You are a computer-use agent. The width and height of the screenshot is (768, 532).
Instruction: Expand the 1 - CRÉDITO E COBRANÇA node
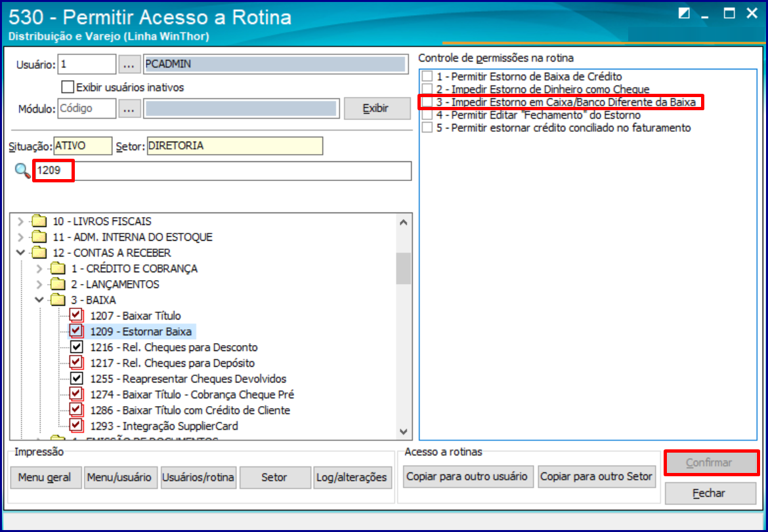coord(39,269)
